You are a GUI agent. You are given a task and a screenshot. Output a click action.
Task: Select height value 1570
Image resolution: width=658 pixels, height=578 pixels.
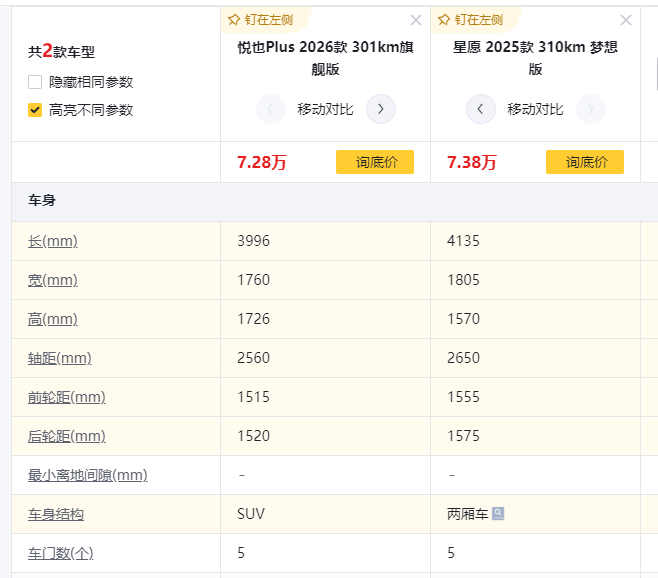tap(463, 319)
